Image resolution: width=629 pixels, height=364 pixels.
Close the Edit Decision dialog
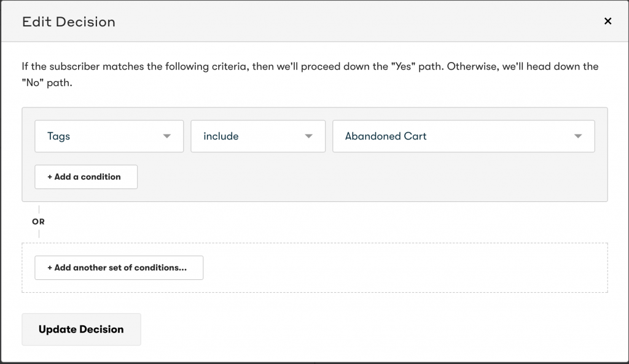[608, 21]
